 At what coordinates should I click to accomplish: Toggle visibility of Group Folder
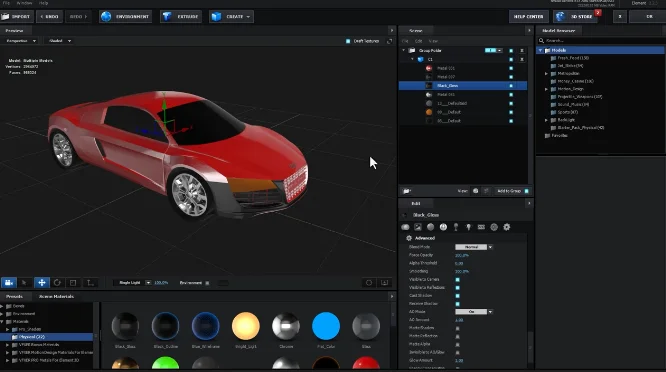click(511, 51)
